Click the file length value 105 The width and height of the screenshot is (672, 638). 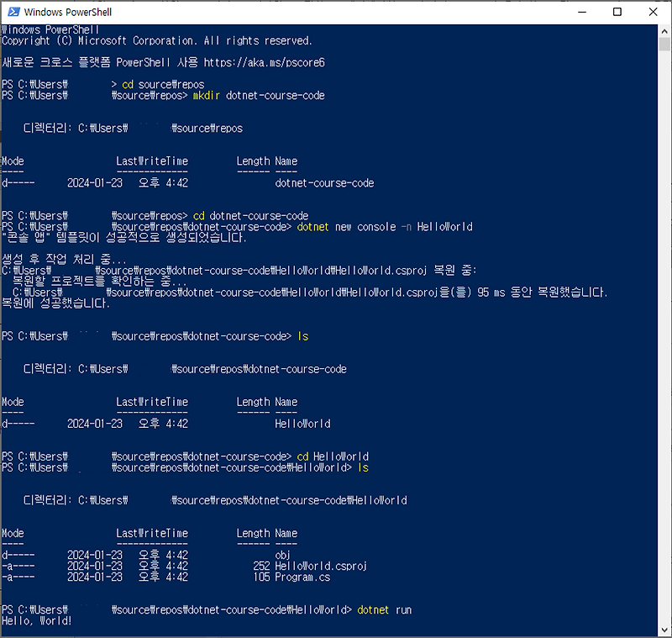[261, 577]
